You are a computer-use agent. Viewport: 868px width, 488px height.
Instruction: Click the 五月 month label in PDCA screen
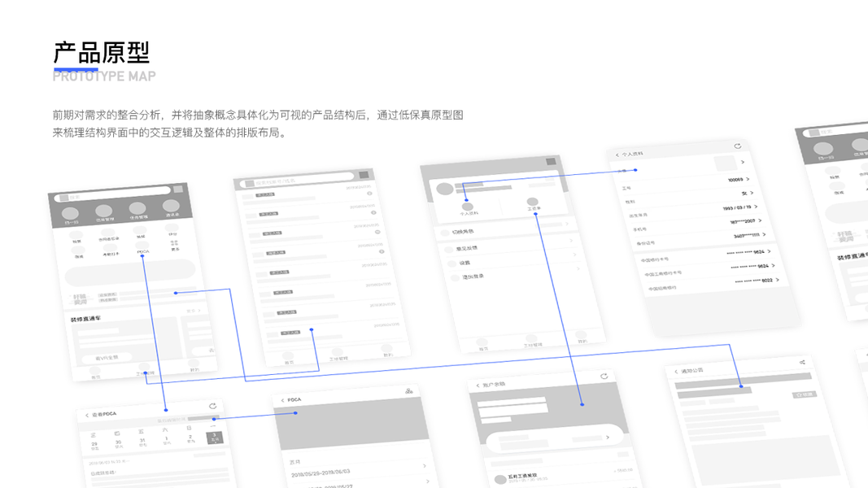[x=294, y=461]
